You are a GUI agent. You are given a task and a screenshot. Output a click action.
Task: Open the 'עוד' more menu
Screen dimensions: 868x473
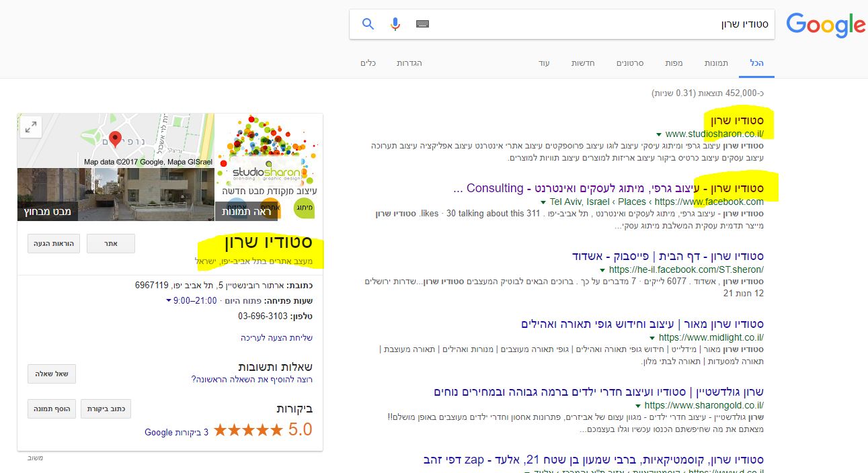544,63
